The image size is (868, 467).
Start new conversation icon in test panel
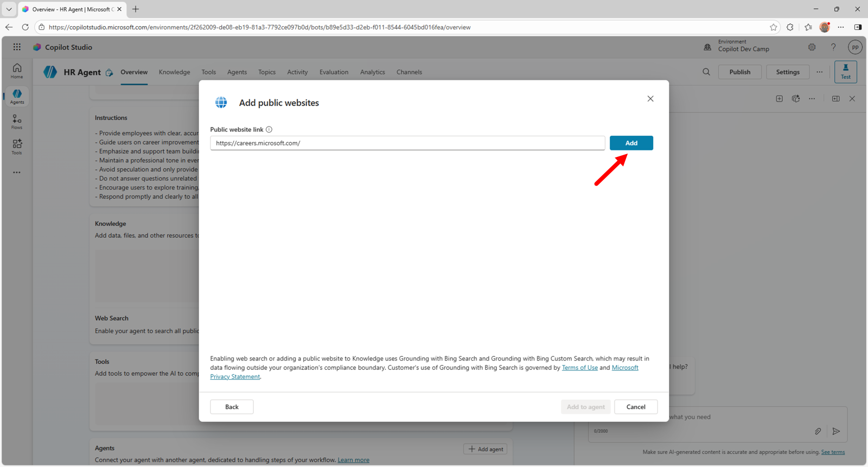click(x=779, y=99)
